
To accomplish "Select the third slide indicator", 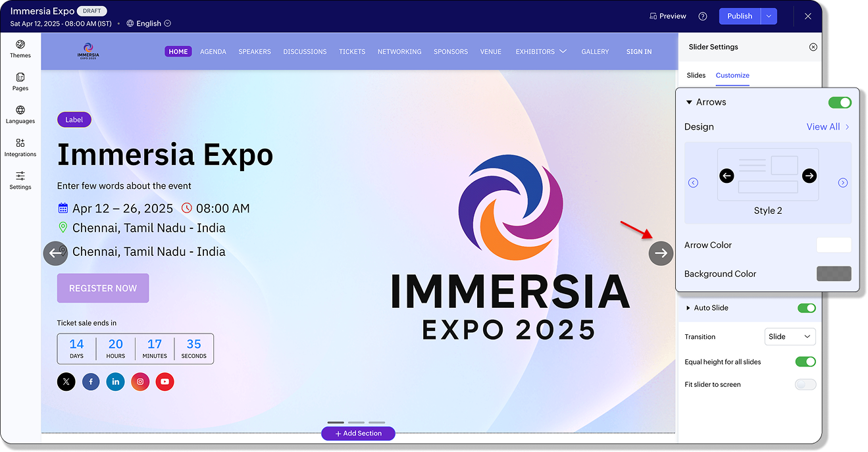I will pos(377,422).
